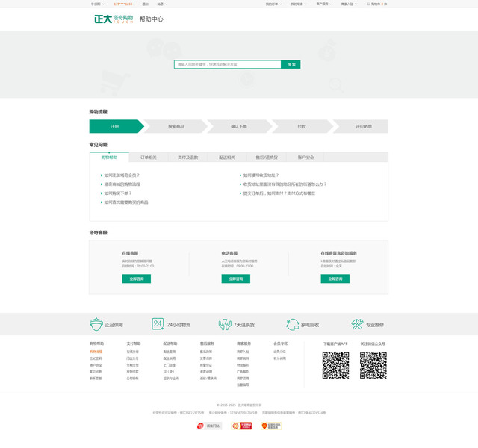Click the 专业维修 tools icon

pos(357,324)
